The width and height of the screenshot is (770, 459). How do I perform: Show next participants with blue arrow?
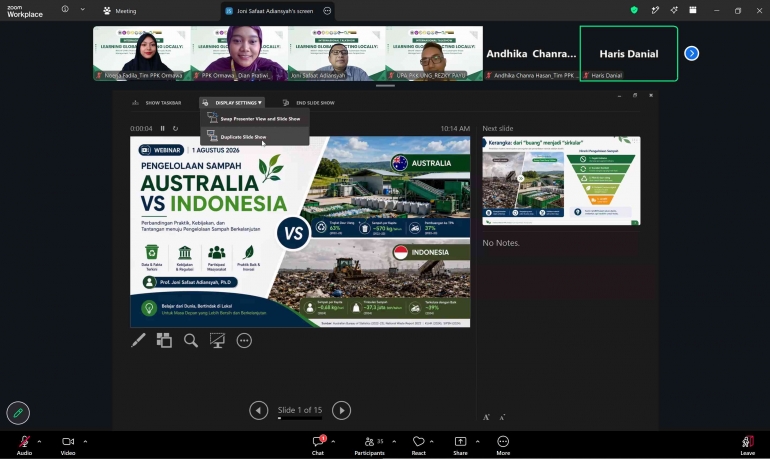point(691,53)
